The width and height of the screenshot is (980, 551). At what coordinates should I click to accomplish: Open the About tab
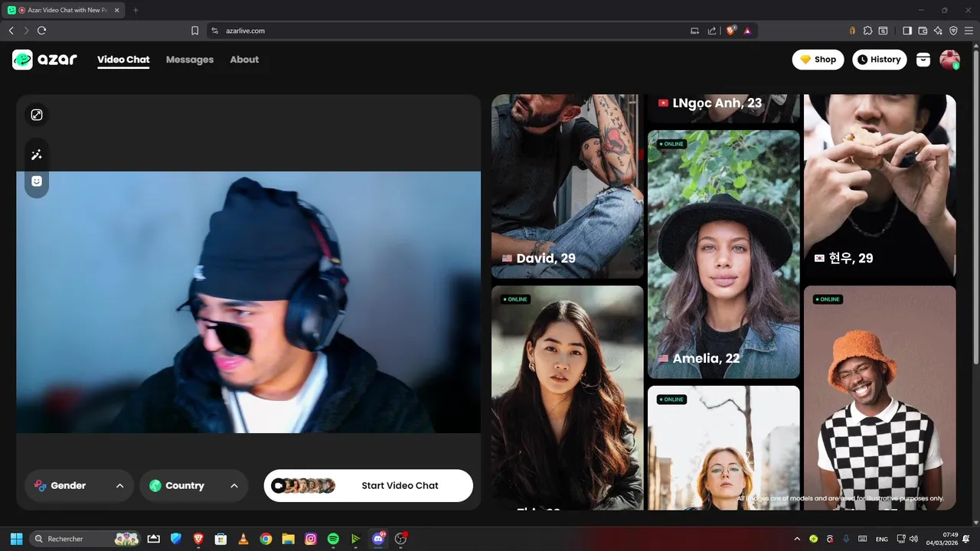tap(244, 60)
